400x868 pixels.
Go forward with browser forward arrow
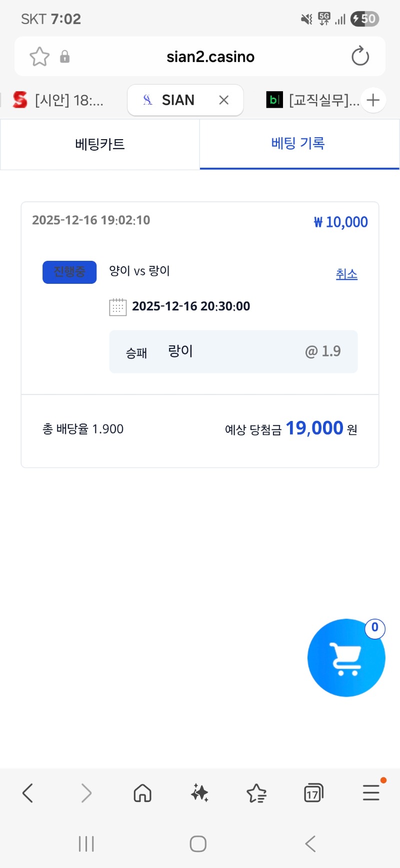[86, 793]
